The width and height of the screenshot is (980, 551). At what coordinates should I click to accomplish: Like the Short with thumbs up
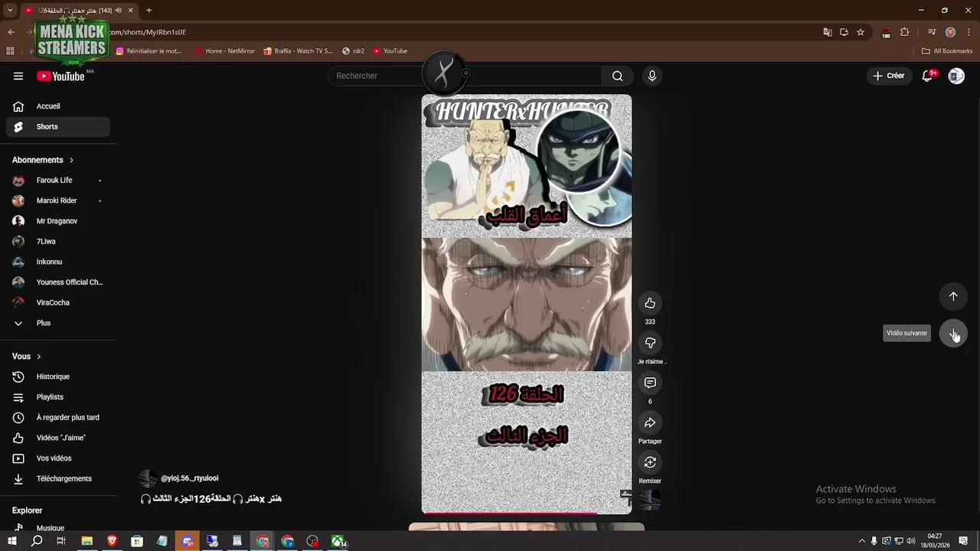click(650, 303)
